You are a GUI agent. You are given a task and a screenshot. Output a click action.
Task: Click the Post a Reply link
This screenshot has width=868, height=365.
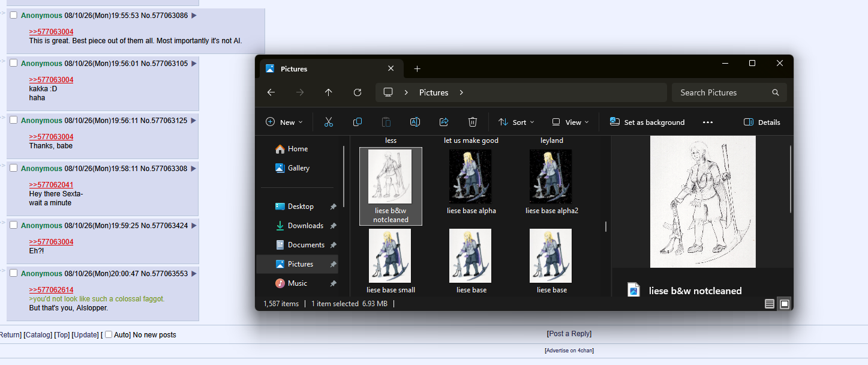pos(569,334)
